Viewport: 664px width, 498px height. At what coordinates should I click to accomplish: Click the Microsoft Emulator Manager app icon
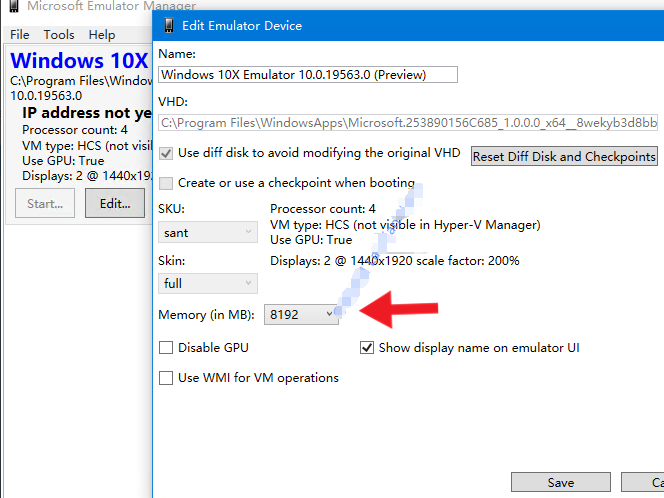coord(11,6)
